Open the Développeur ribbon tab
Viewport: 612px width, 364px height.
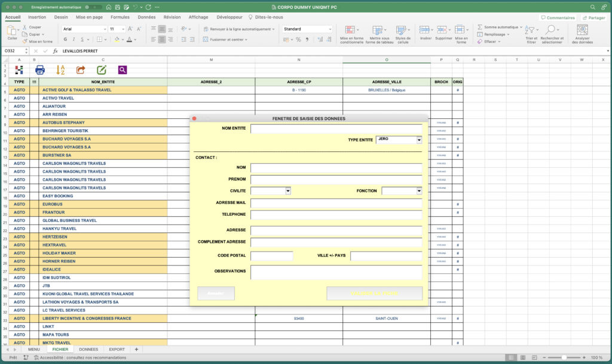(229, 17)
